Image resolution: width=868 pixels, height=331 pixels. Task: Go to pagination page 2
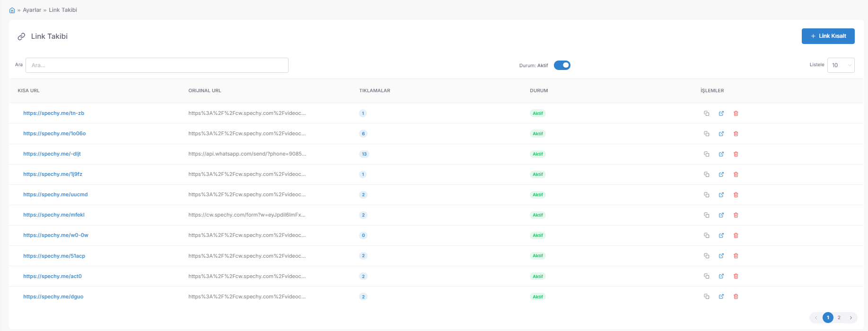coord(839,318)
